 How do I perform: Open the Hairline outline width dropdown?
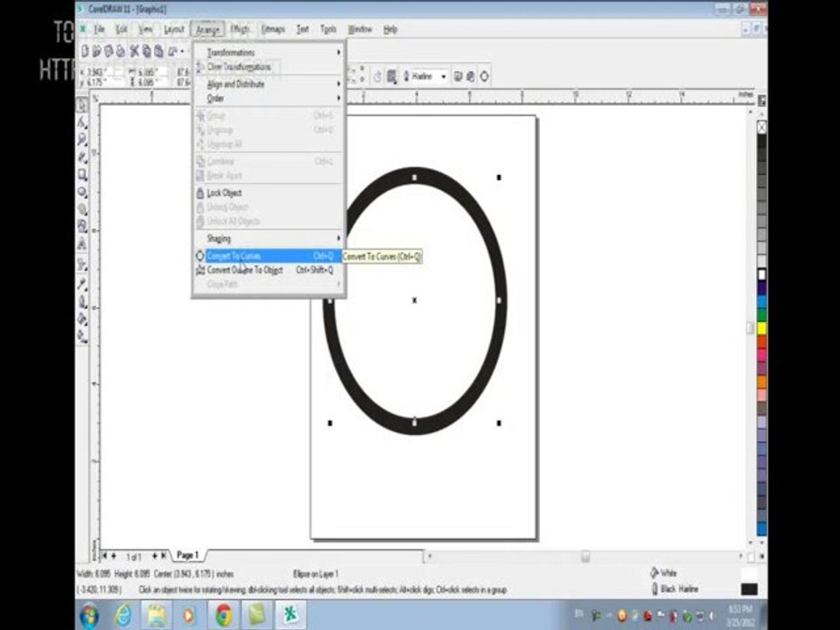[x=443, y=77]
